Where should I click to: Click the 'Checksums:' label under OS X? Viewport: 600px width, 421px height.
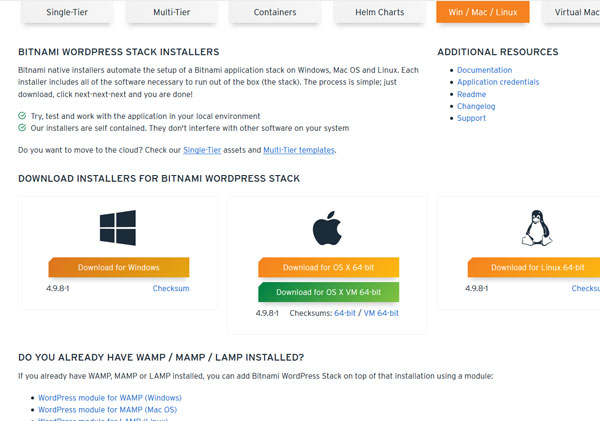(x=311, y=313)
